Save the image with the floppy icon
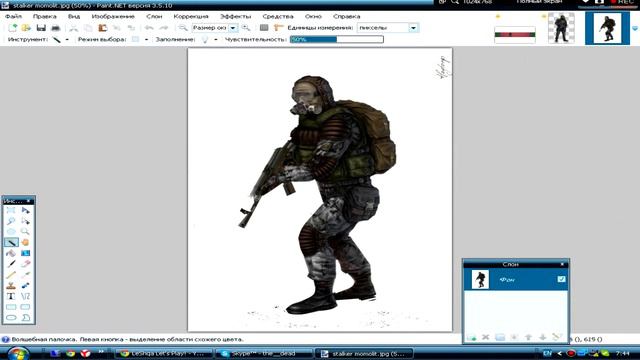The image size is (640, 360). pos(41,28)
